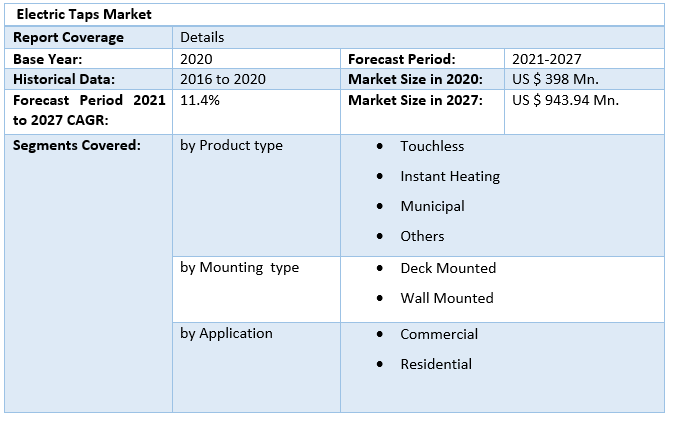Click the 2016 to 2020 value
This screenshot has width=674, height=421.
point(223,79)
